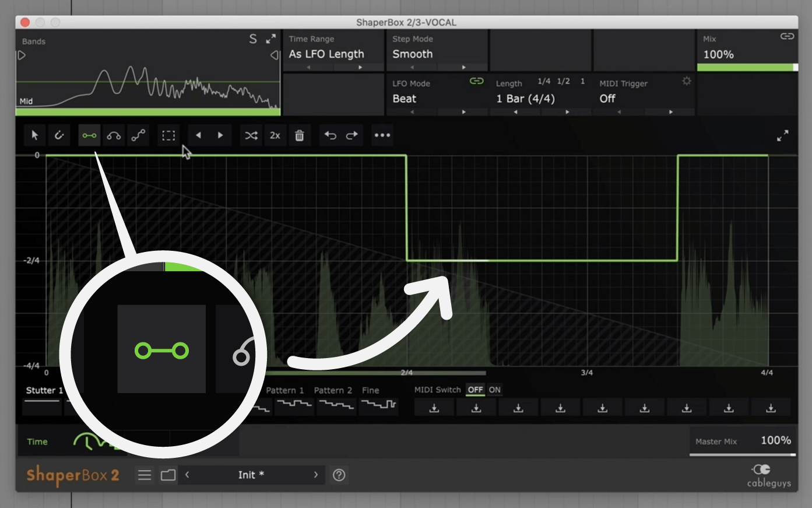The width and height of the screenshot is (812, 508).
Task: Click the left band split handle
Action: tap(22, 55)
